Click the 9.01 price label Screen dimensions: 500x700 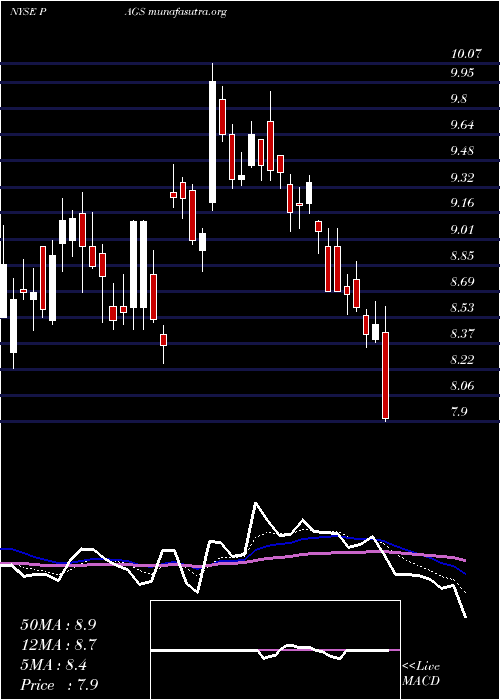coord(462,230)
